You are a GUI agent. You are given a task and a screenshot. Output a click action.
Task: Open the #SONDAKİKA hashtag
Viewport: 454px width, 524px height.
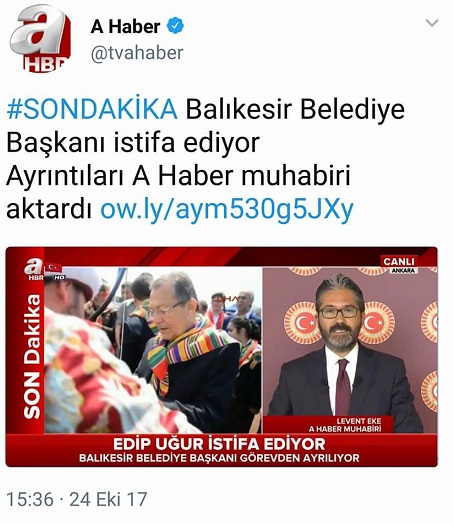pos(92,109)
